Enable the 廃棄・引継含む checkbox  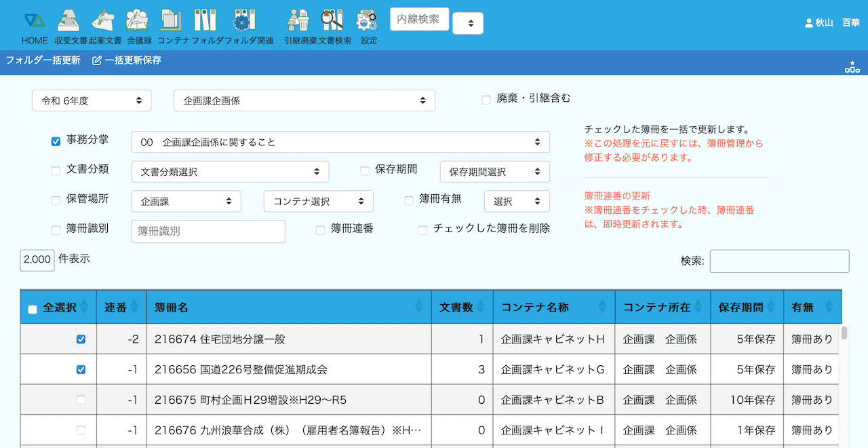486,100
